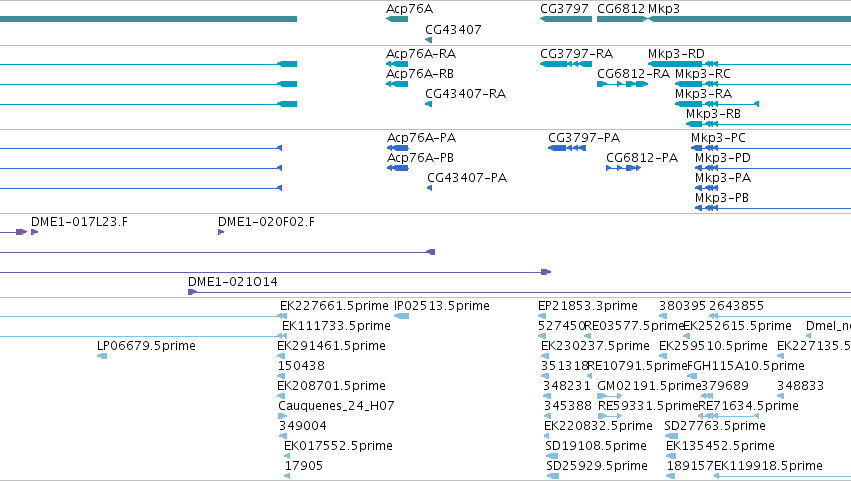
Task: Click the CG43407 gene label
Action: (x=453, y=30)
